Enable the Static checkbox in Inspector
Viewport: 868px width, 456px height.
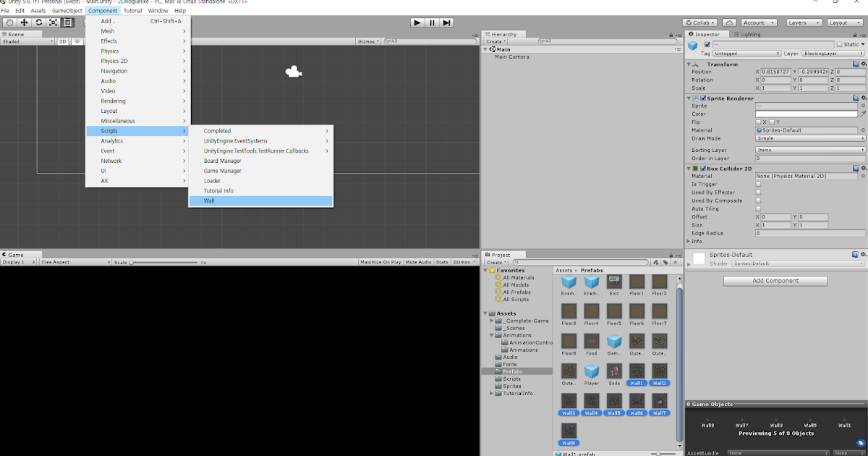click(839, 44)
